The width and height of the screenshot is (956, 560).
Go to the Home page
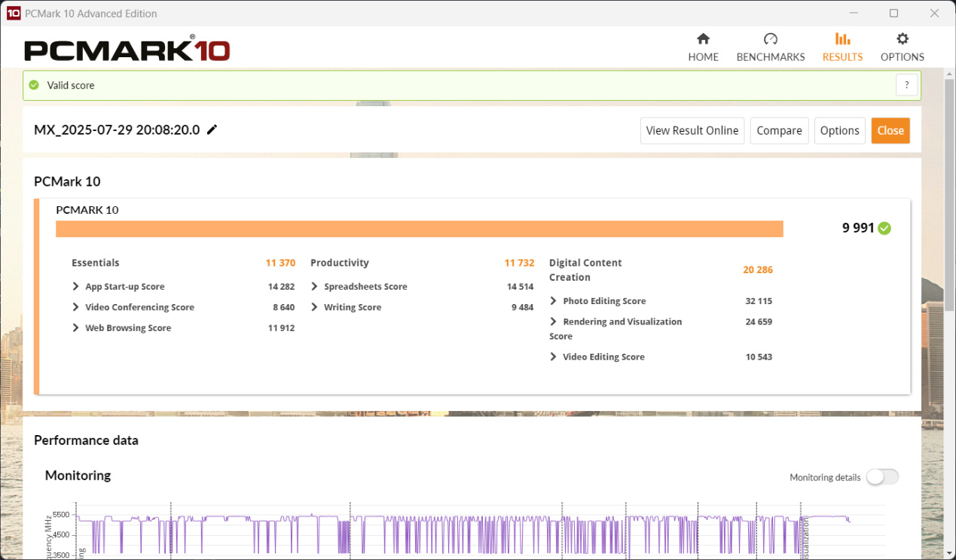pyautogui.click(x=703, y=47)
